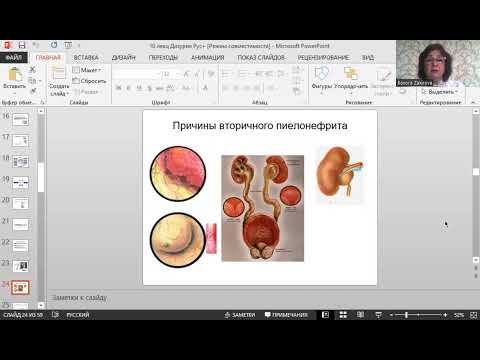Select the highlighted slide 24 thumbnail
Viewport: 480px width, 360px height.
tap(20, 287)
